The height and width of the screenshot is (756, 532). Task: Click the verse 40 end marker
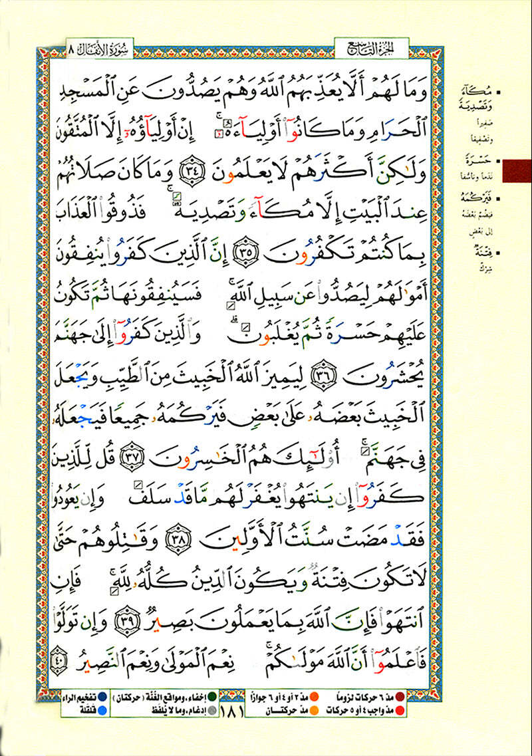pos(57,660)
